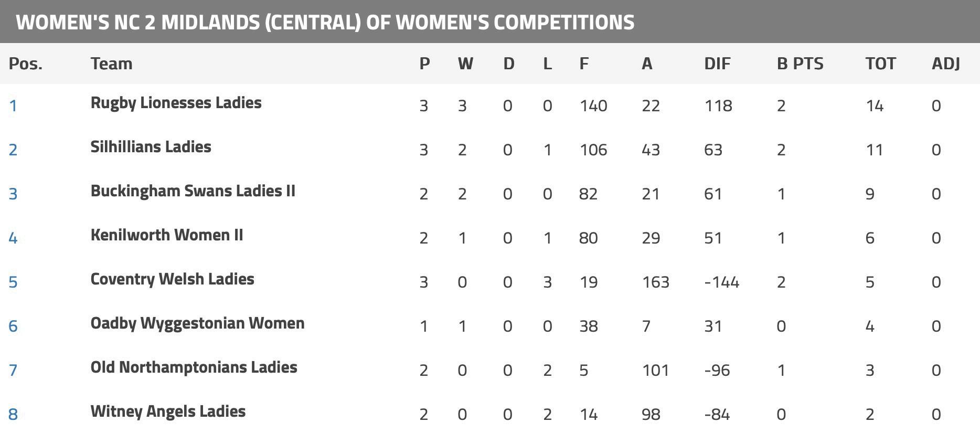Viewport: 980px width, 443px height.
Task: Click the DIF column header
Action: [x=717, y=64]
